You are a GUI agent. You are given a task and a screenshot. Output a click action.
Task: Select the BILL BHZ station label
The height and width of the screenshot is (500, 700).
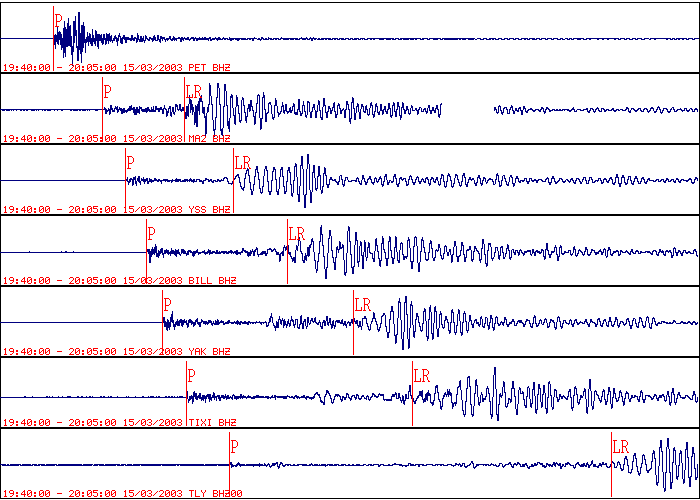pos(212,280)
